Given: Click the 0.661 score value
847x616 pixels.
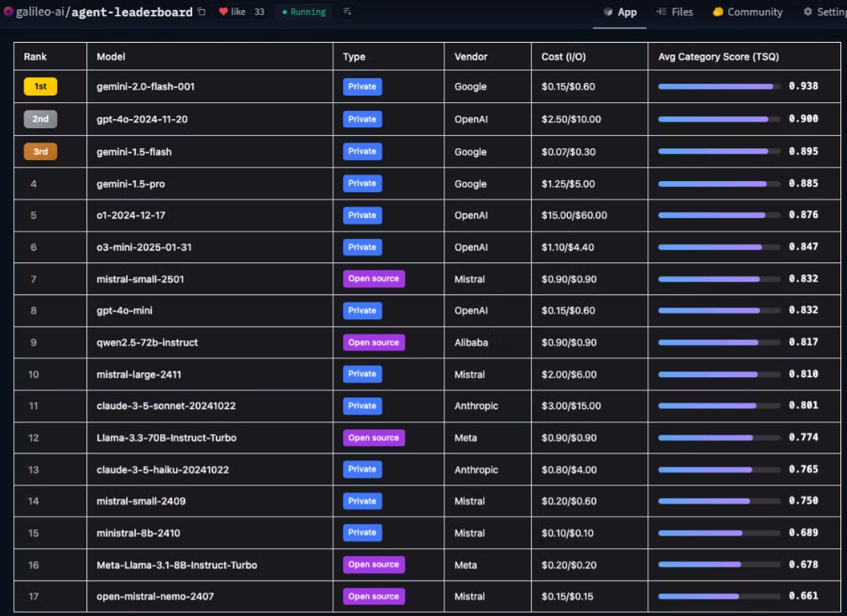Looking at the screenshot, I should (x=803, y=596).
